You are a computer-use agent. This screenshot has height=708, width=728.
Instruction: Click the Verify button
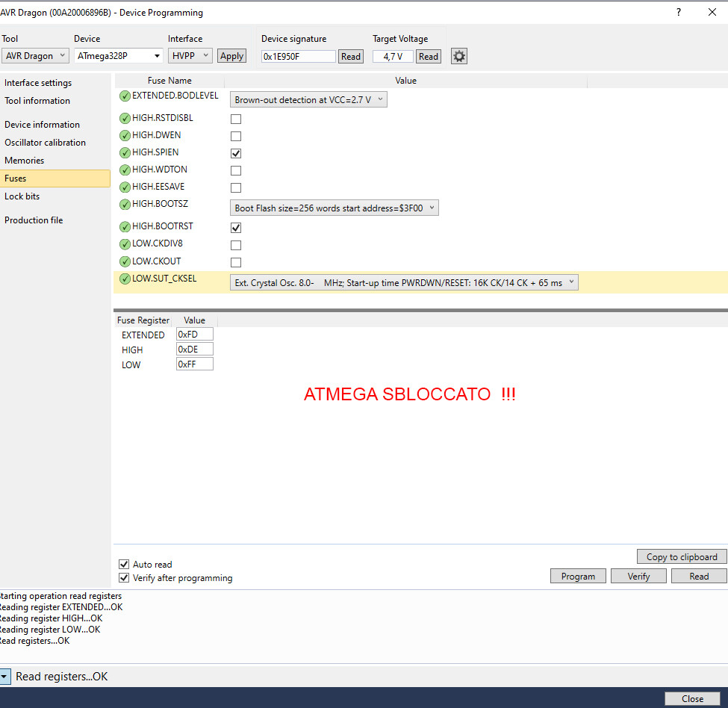(x=638, y=576)
